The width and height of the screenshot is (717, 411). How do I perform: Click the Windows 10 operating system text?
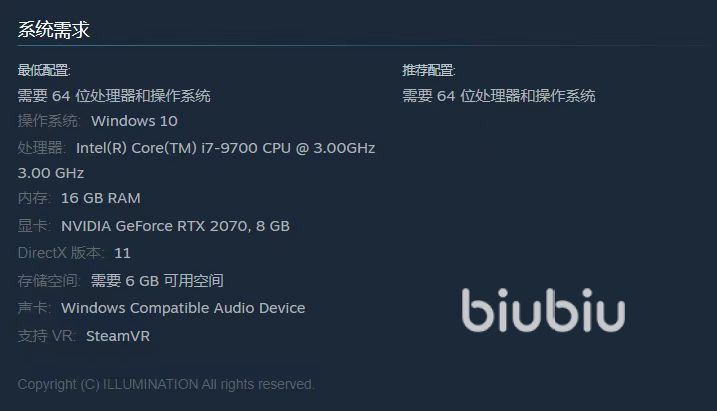(134, 121)
